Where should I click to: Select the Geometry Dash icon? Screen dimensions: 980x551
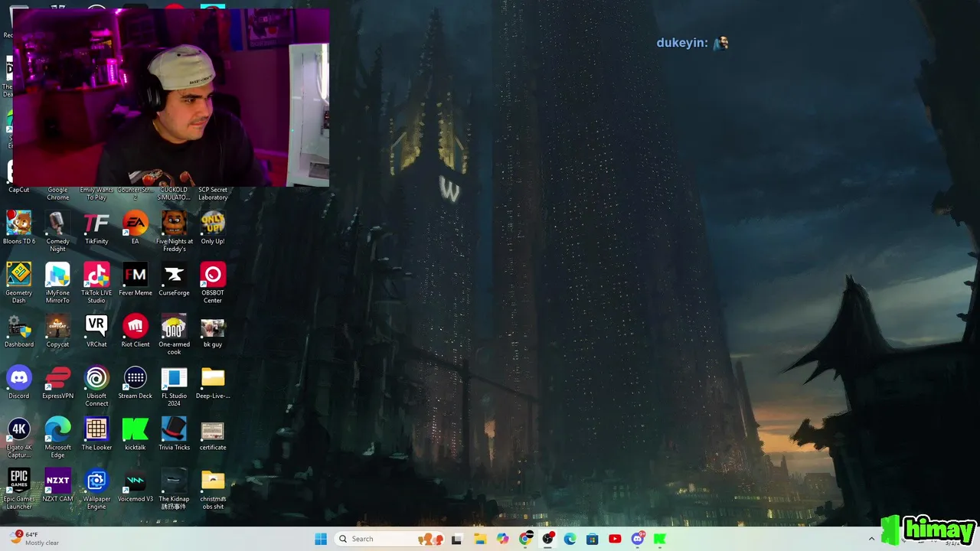coord(19,283)
